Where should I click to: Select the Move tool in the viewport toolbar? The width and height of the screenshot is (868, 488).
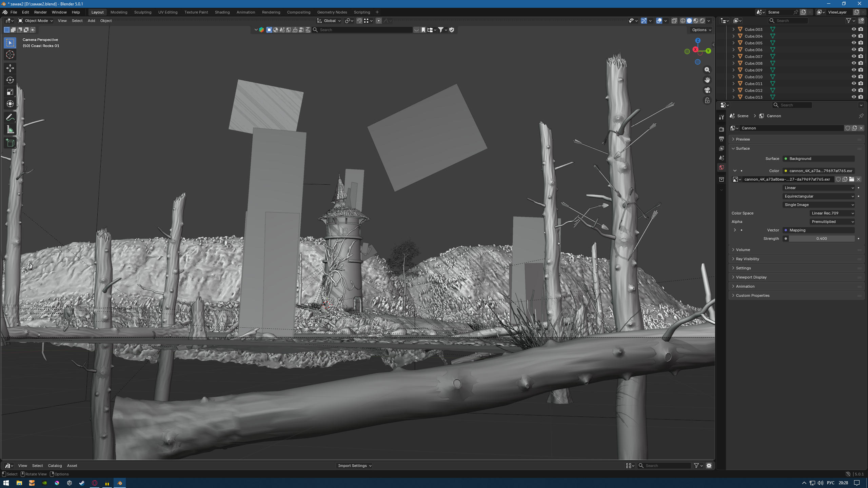[10, 68]
